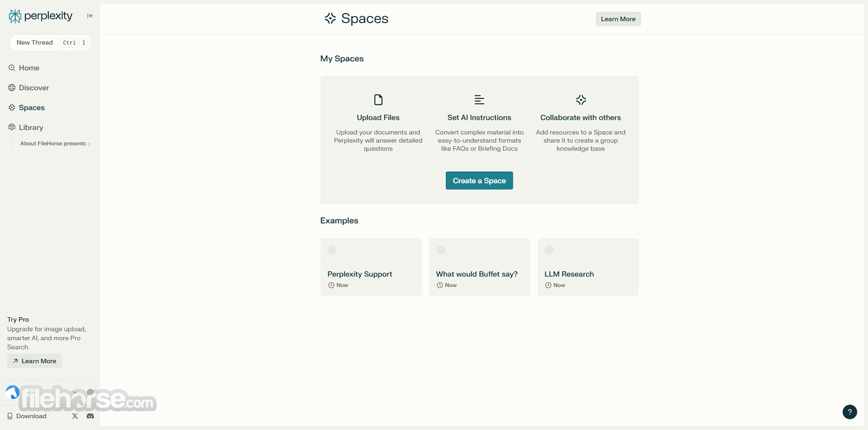The width and height of the screenshot is (868, 430).
Task: Click clock icon under What would Buffet say
Action: click(x=440, y=286)
